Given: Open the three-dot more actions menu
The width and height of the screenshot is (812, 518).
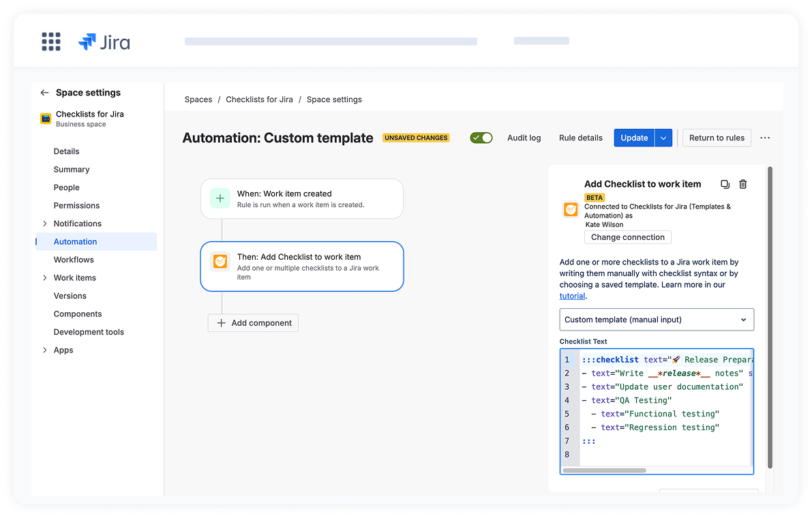Looking at the screenshot, I should click(x=765, y=138).
